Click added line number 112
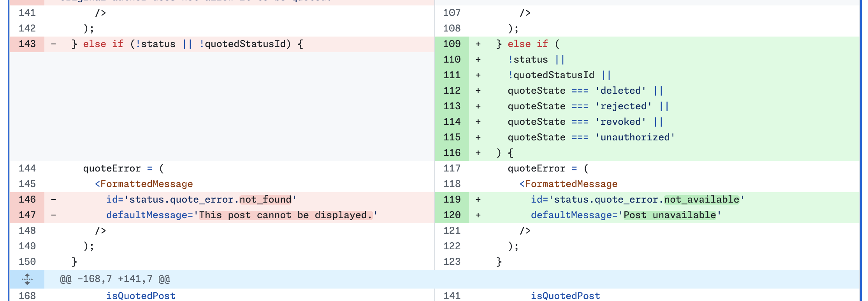 coord(452,91)
